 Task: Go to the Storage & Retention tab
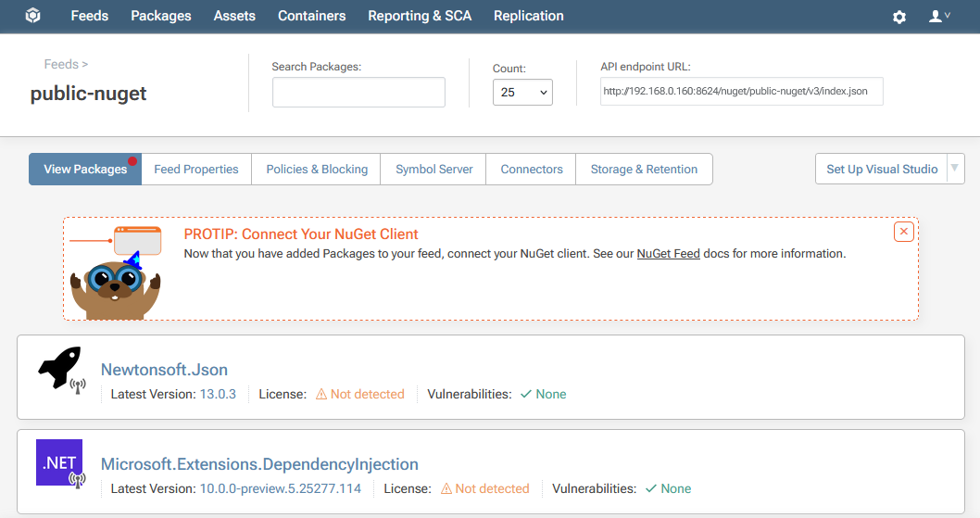pyautogui.click(x=644, y=169)
